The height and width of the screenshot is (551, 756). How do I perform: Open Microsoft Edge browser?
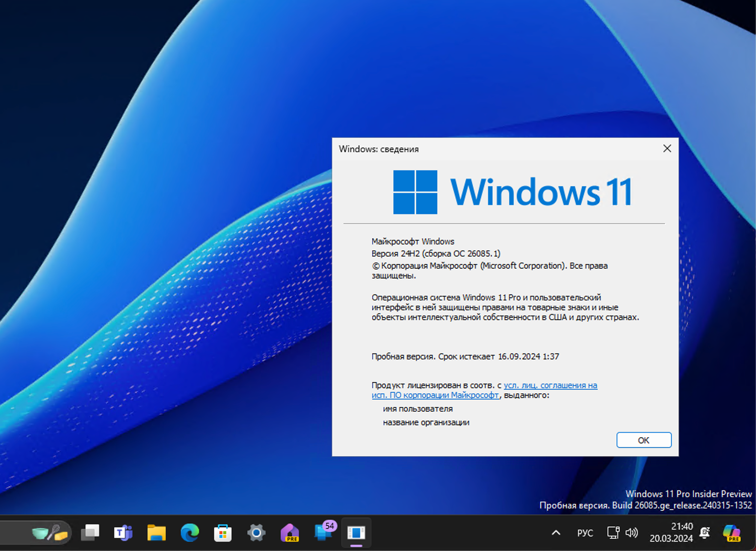(190, 533)
